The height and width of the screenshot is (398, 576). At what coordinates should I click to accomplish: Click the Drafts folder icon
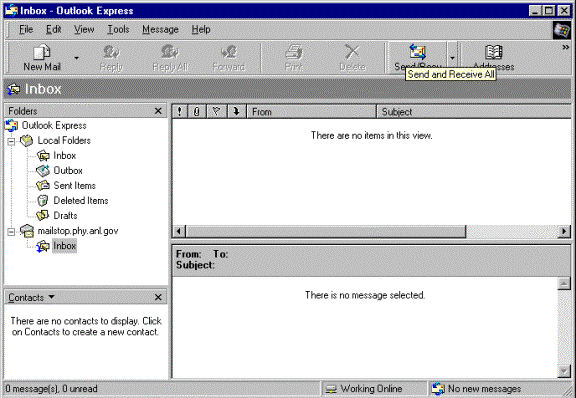click(x=43, y=216)
